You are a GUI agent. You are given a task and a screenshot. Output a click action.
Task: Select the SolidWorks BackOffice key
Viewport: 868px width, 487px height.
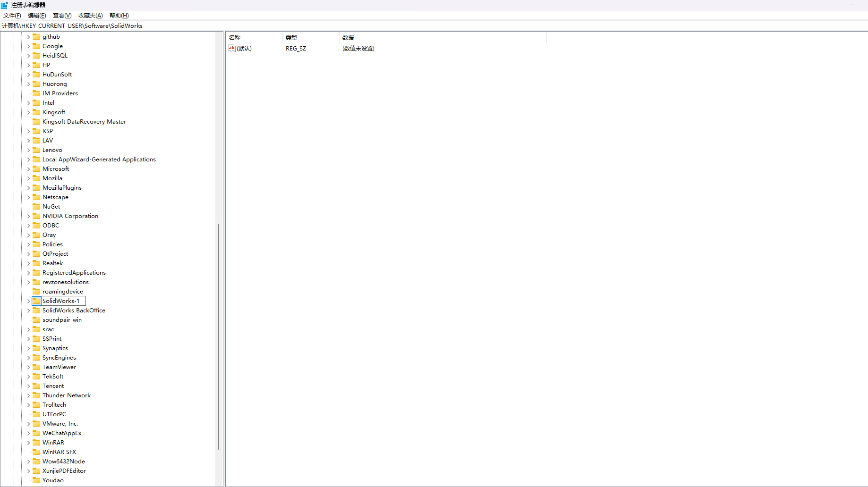[x=74, y=311]
